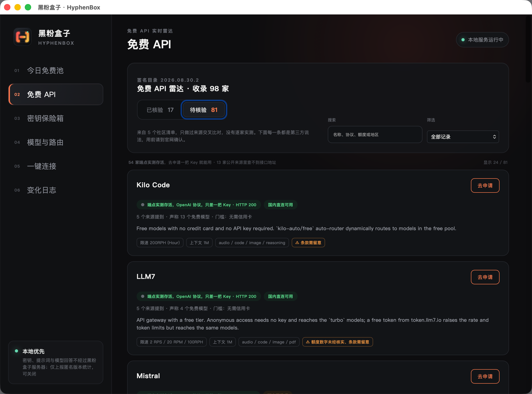Open the 今日免费池 section

coord(56,71)
